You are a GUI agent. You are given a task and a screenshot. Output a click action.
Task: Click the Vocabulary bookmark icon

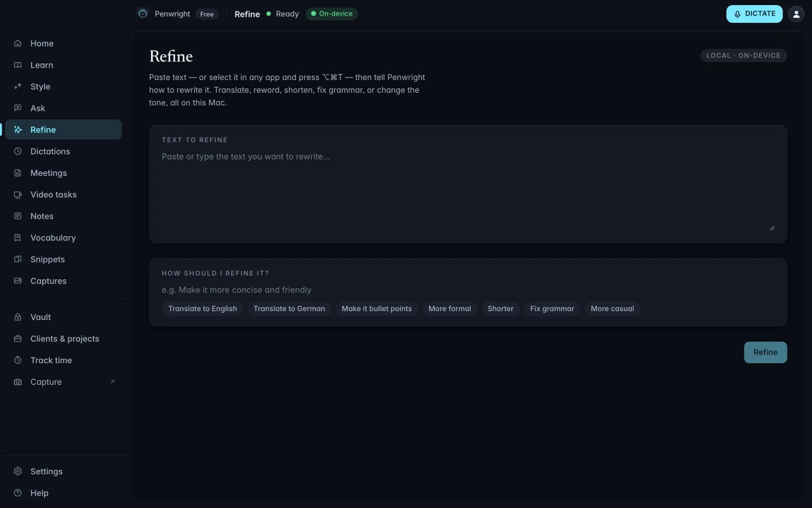click(x=18, y=237)
